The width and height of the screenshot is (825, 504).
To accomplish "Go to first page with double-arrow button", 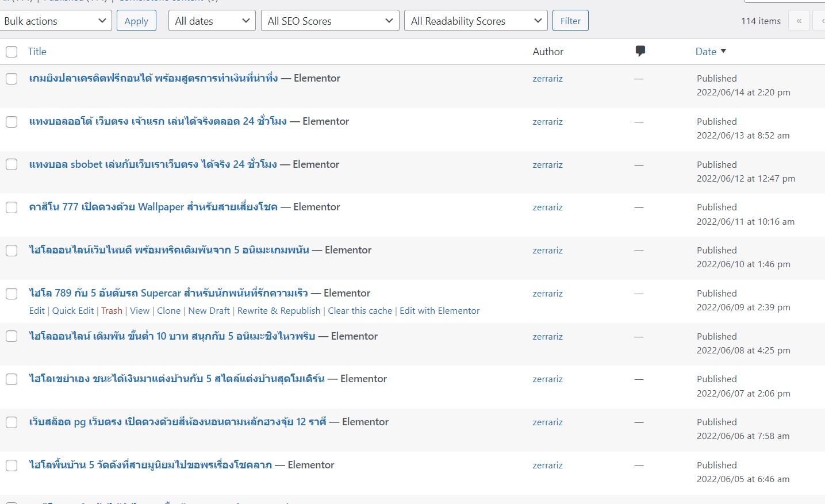I will [799, 21].
